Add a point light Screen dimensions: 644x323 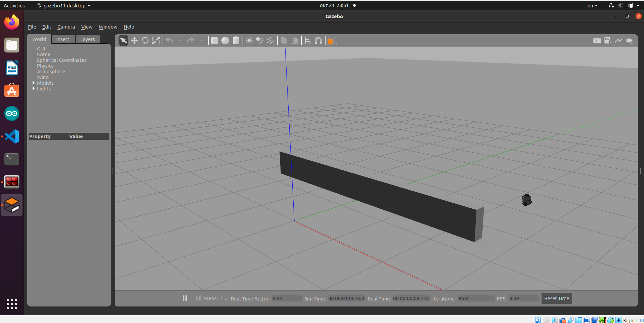click(x=249, y=41)
